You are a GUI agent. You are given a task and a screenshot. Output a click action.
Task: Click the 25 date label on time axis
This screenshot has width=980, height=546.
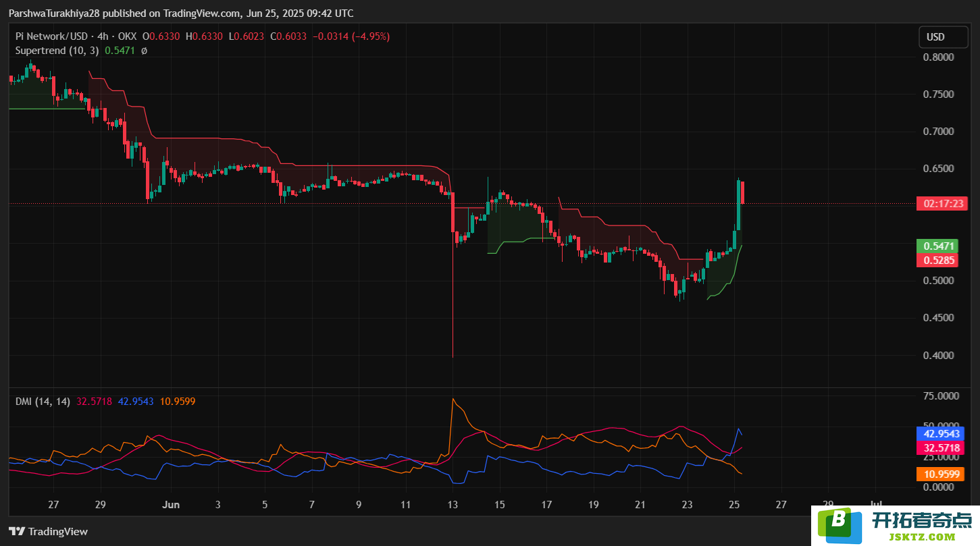coord(734,505)
